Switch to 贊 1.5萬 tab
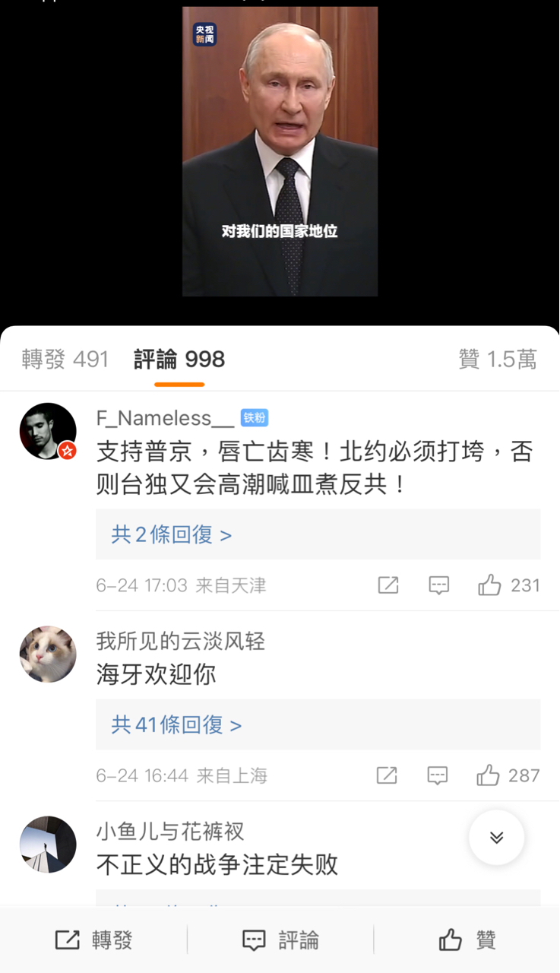This screenshot has height=973, width=560. (x=498, y=360)
